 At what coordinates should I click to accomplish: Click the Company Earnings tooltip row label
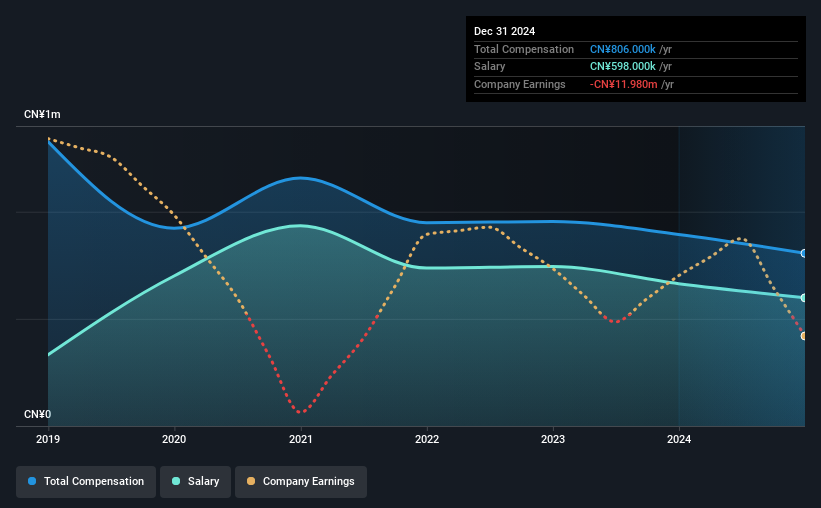pyautogui.click(x=519, y=84)
